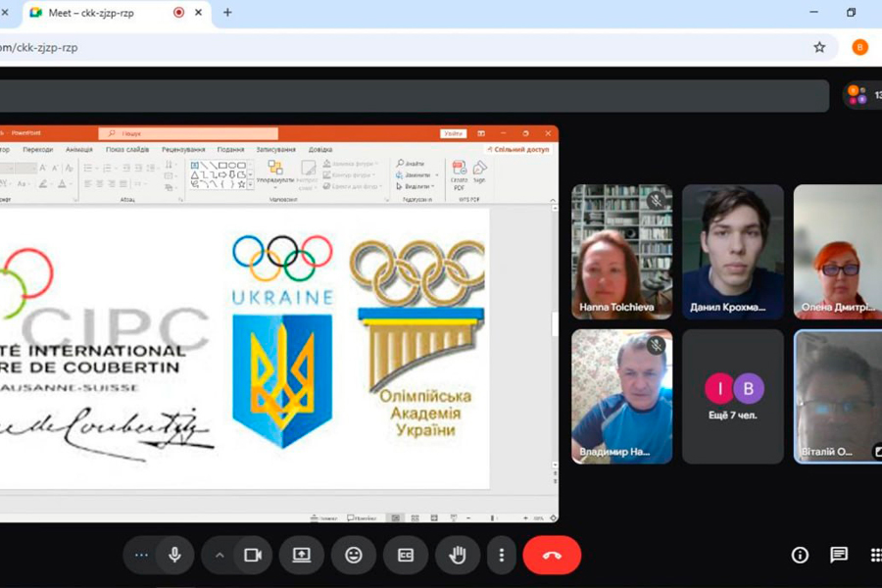Open the shape outline dropdown

click(350, 175)
